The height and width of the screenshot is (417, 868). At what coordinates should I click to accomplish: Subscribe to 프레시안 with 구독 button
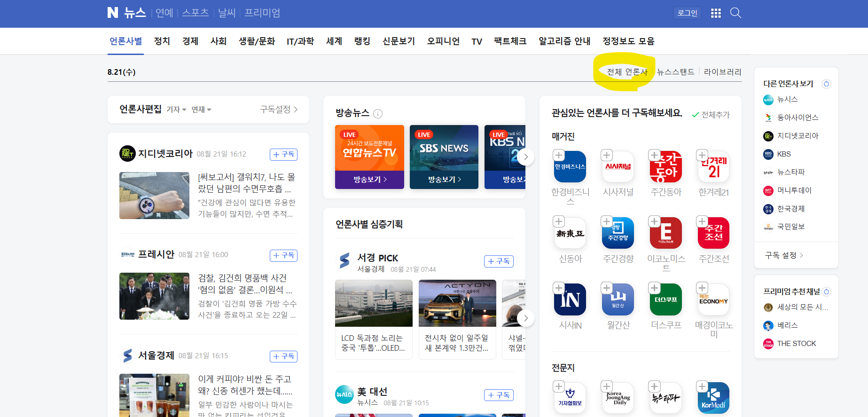point(283,255)
